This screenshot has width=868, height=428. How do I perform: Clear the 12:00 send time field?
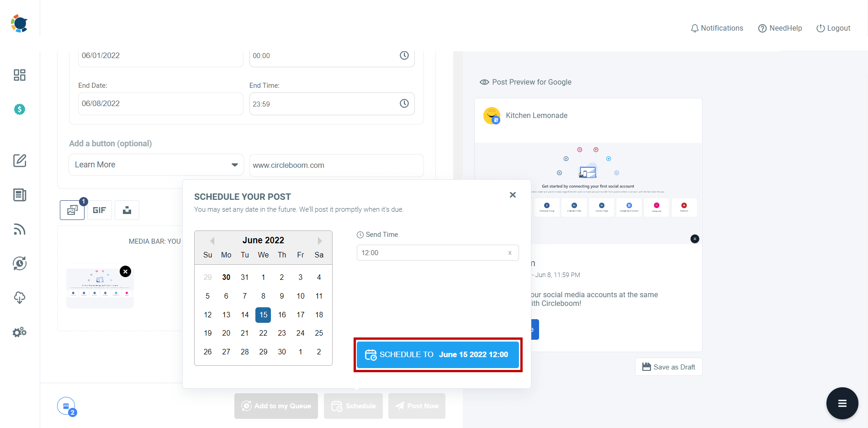click(509, 252)
